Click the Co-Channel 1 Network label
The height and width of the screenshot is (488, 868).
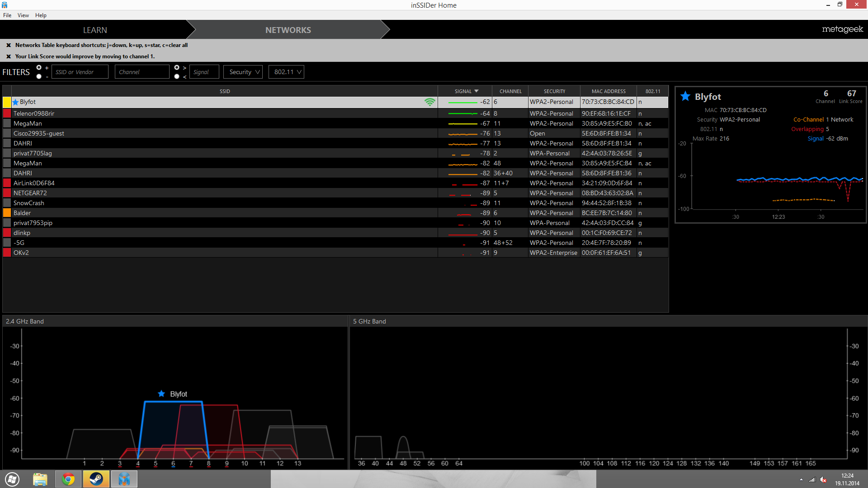pos(823,120)
